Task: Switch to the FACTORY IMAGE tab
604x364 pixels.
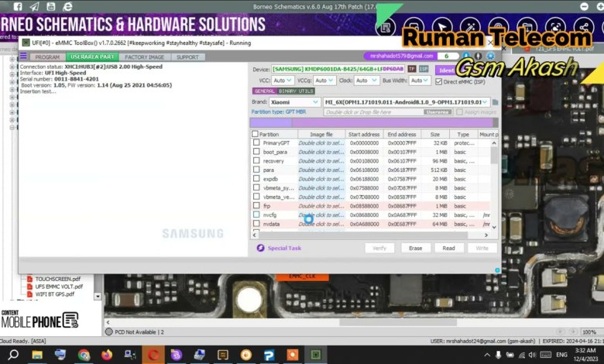Action: (145, 57)
